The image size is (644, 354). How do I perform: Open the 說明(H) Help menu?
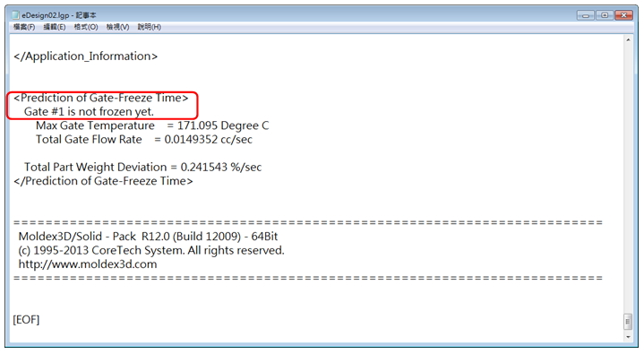(x=149, y=27)
